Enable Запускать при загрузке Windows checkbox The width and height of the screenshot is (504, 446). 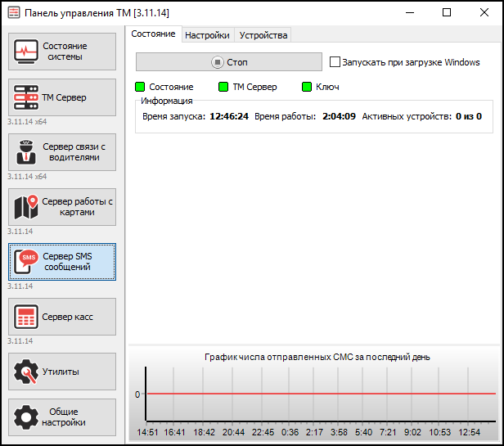tap(335, 62)
